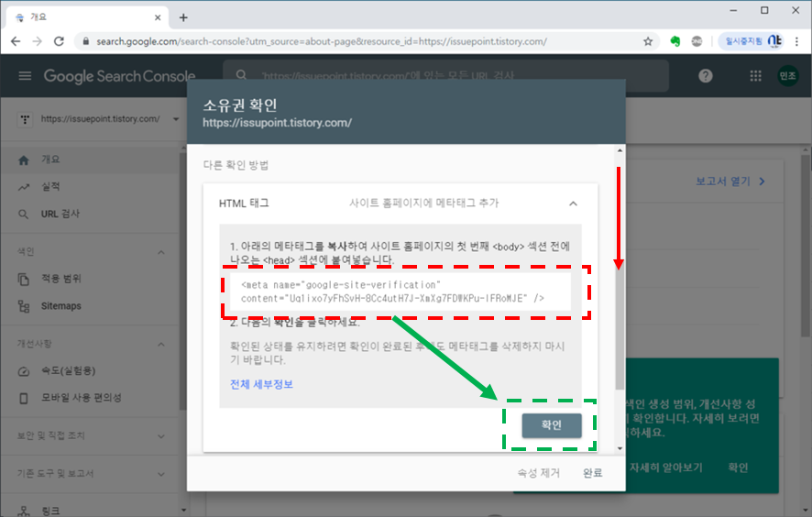
Task: Click the 실적 trend line icon
Action: pos(24,187)
